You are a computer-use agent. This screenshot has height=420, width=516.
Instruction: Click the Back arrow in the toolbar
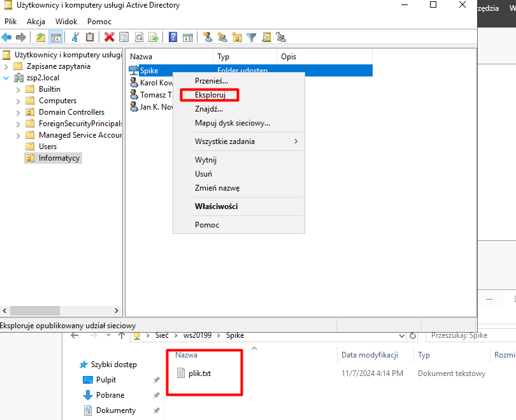click(x=6, y=37)
